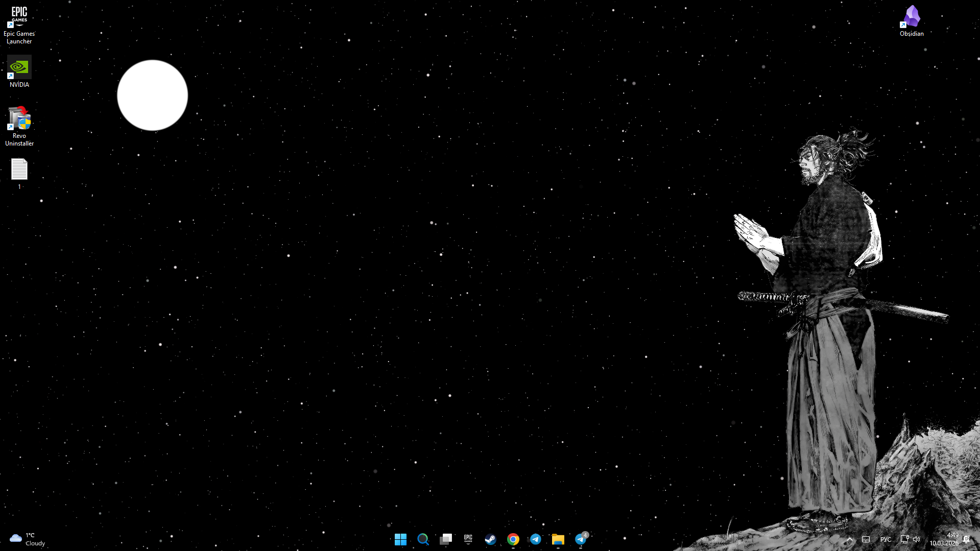Open the touch keyboard tray icon

click(x=866, y=540)
